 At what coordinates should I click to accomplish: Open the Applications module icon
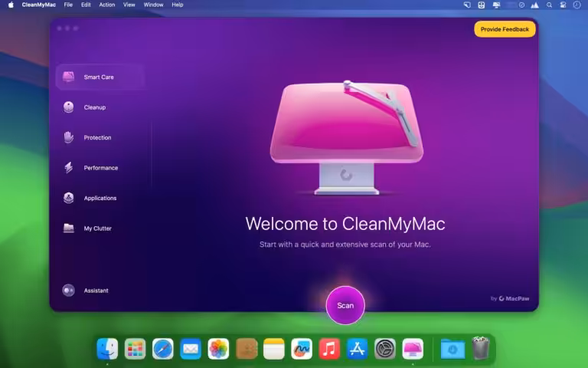pos(68,198)
